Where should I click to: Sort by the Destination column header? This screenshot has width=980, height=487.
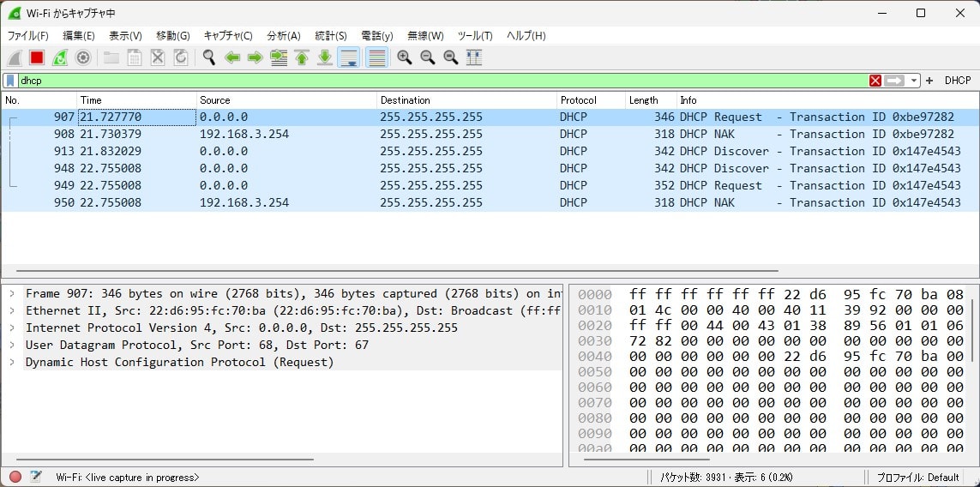[x=467, y=100]
